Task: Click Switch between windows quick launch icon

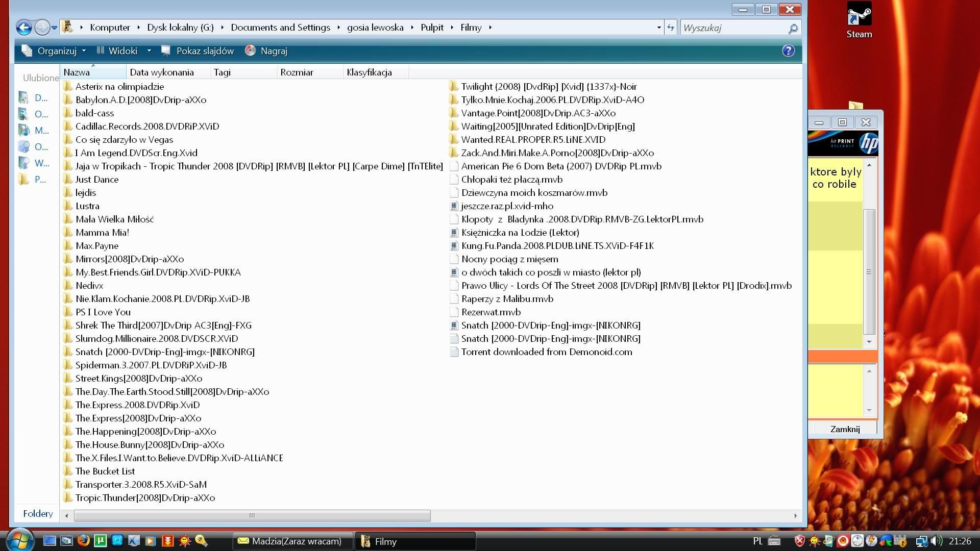Action: pyautogui.click(x=66, y=541)
